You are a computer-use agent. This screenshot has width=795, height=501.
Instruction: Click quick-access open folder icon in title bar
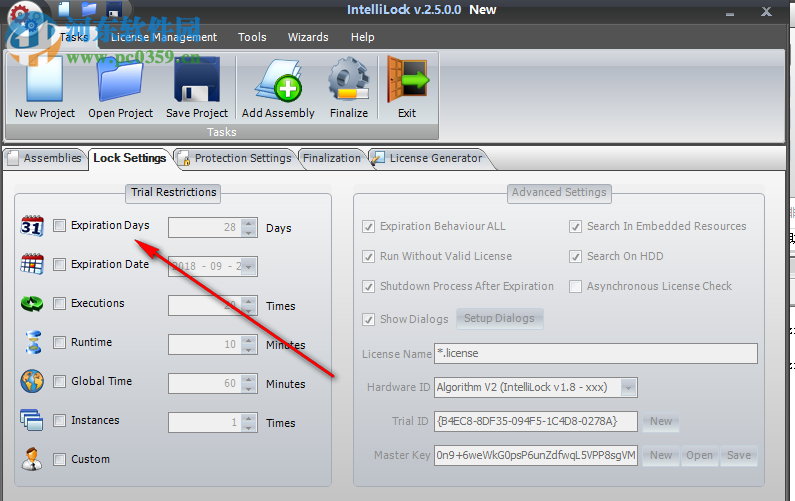89,9
